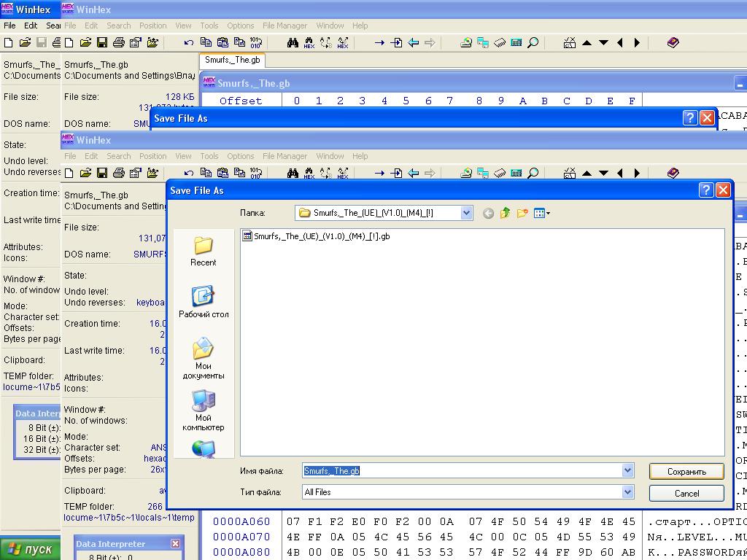Click Find Text binoculars in lower WinHex toolbar
747x560 pixels.
(x=293, y=173)
